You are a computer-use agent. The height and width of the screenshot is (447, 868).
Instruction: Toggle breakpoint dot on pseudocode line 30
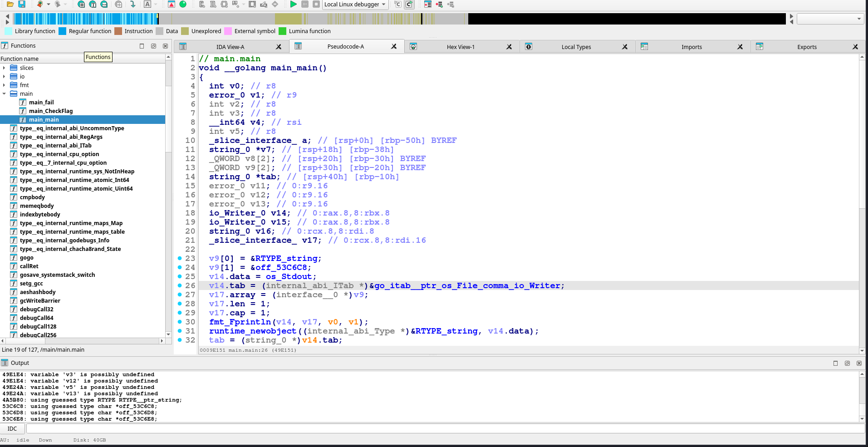coord(180,322)
